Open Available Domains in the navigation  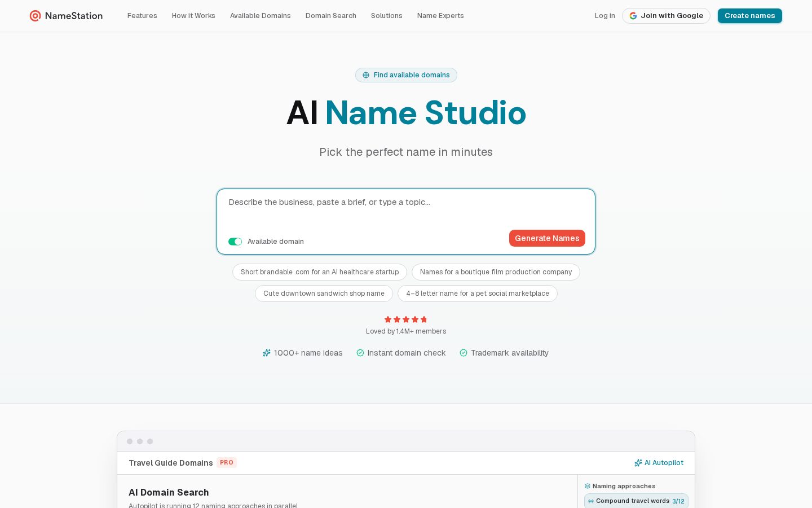(261, 16)
